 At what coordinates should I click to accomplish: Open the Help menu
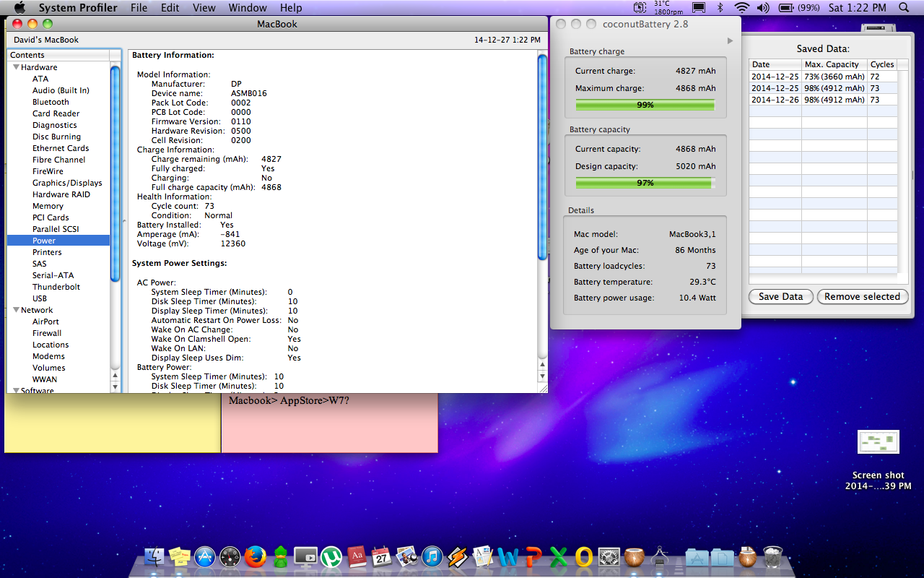click(291, 8)
